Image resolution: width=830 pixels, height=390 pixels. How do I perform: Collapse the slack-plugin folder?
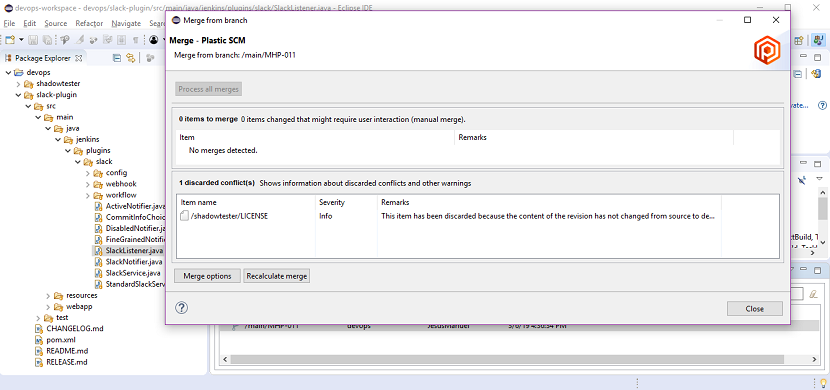[x=18, y=95]
